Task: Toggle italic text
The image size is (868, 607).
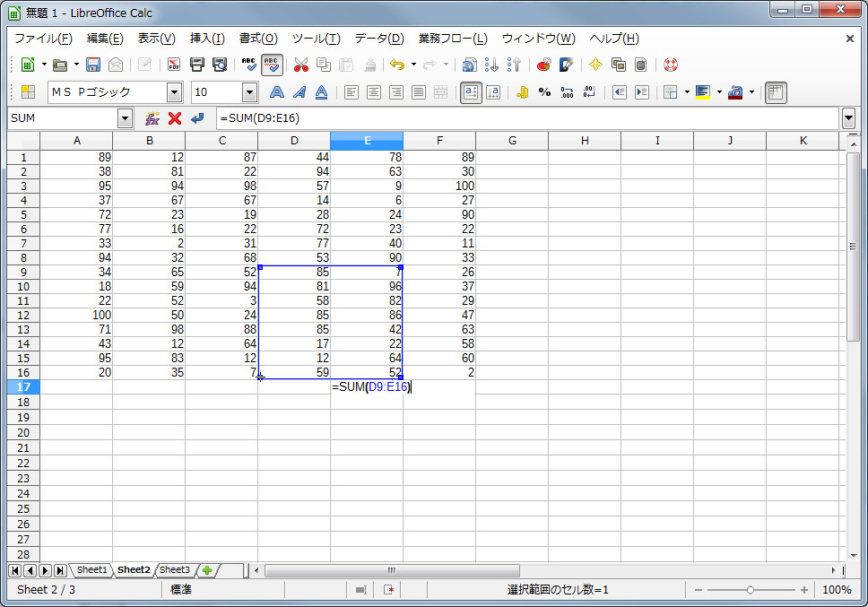Action: point(299,92)
